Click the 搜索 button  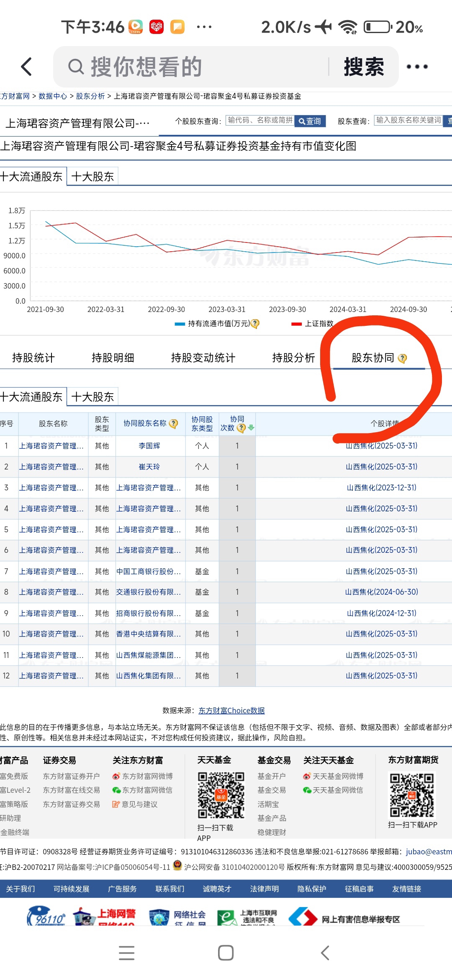[x=364, y=67]
